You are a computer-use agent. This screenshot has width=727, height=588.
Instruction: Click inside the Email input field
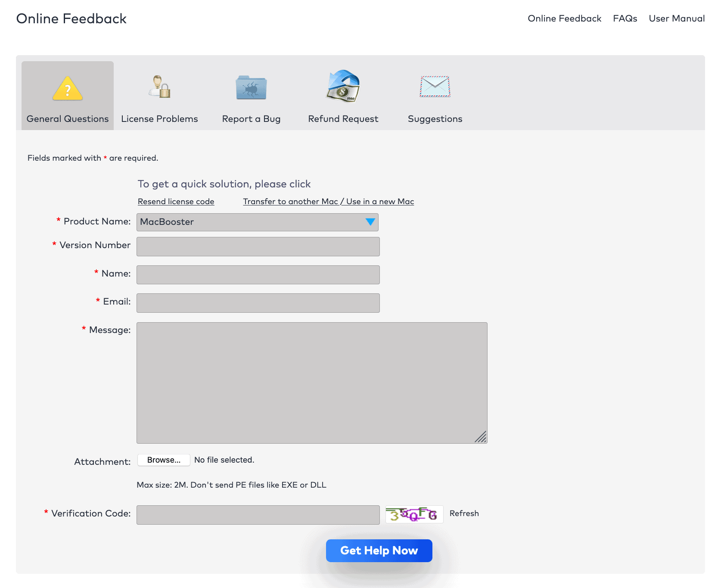258,302
